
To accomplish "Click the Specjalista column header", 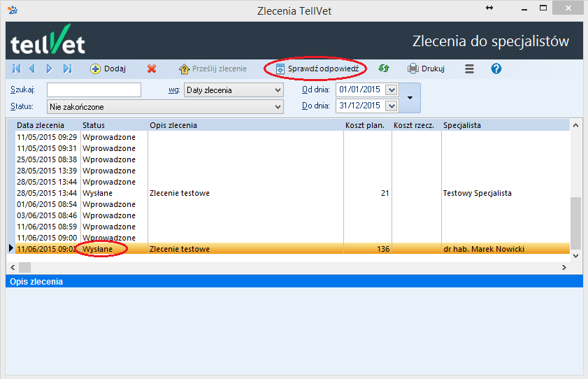I will click(x=462, y=125).
